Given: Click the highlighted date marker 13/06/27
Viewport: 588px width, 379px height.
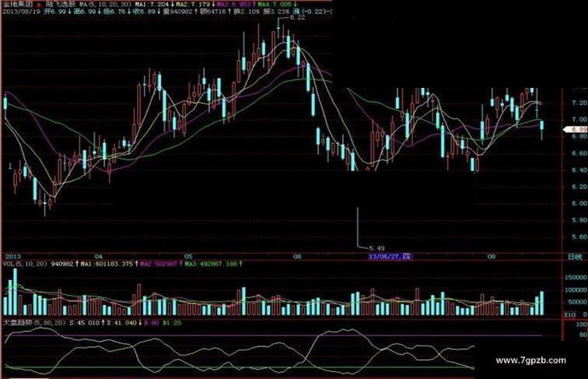Looking at the screenshot, I should (x=390, y=257).
